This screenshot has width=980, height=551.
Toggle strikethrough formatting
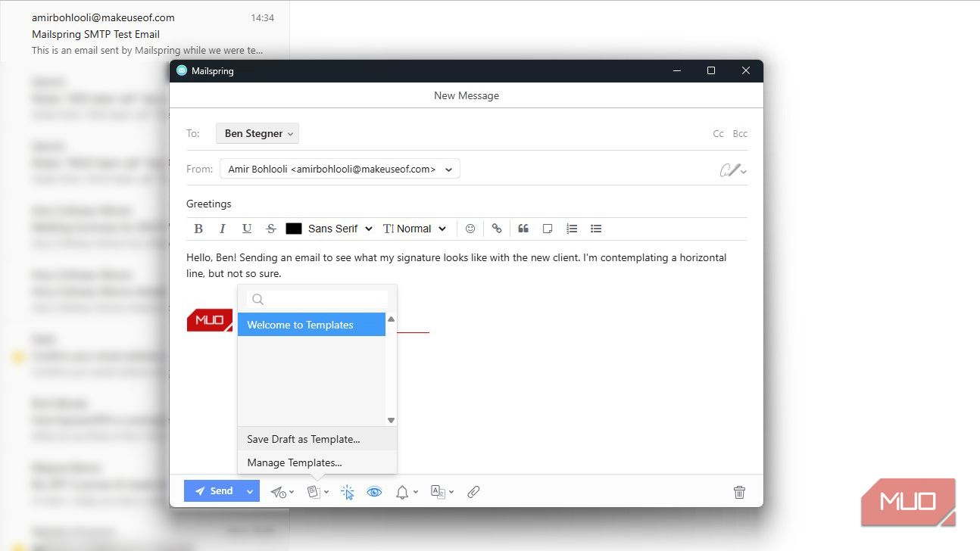coord(271,229)
